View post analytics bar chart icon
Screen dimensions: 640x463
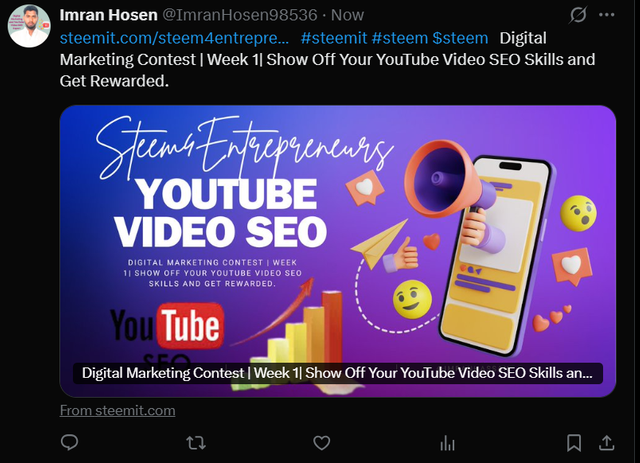(x=447, y=443)
